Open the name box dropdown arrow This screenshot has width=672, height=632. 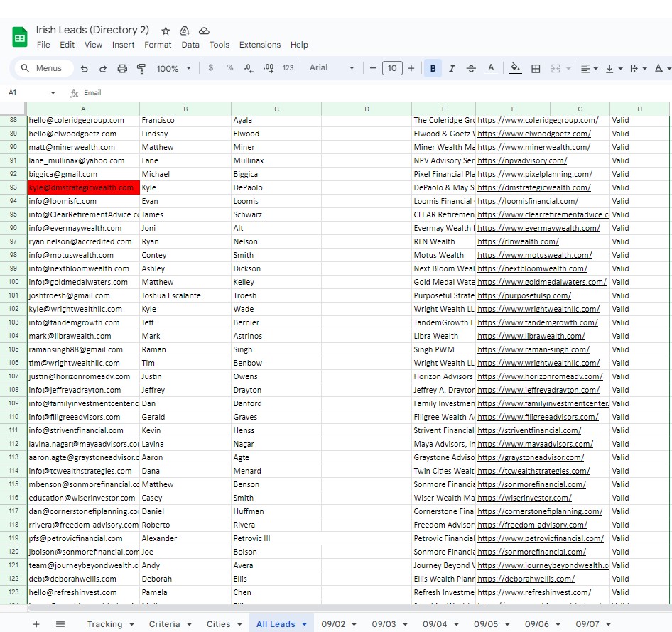pyautogui.click(x=53, y=92)
